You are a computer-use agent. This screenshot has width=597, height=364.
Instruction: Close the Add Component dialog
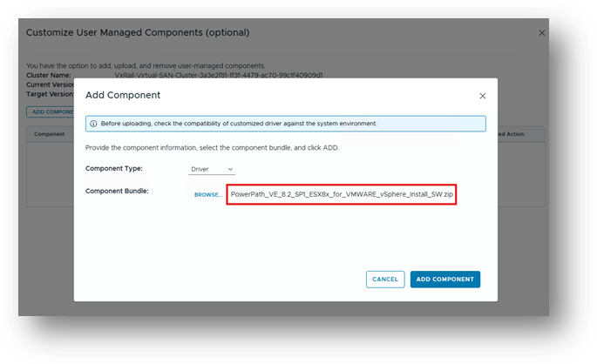483,95
